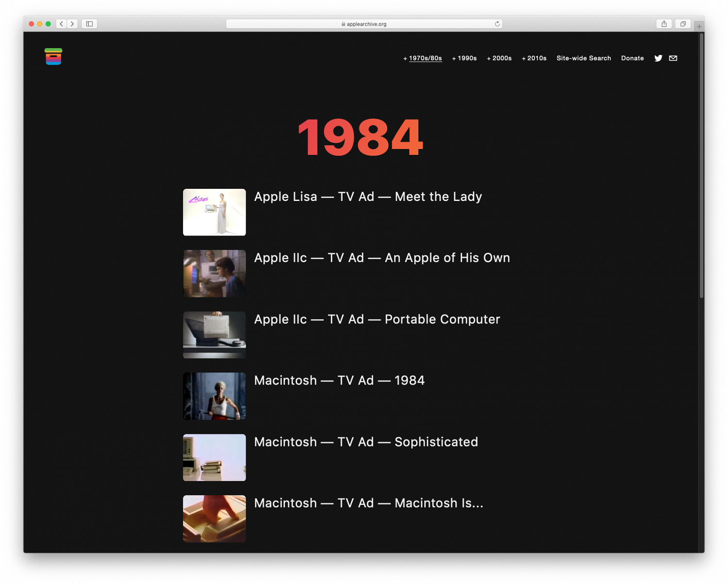Viewport: 728px width, 584px height.
Task: Go back with Safari's back arrow
Action: 62,24
